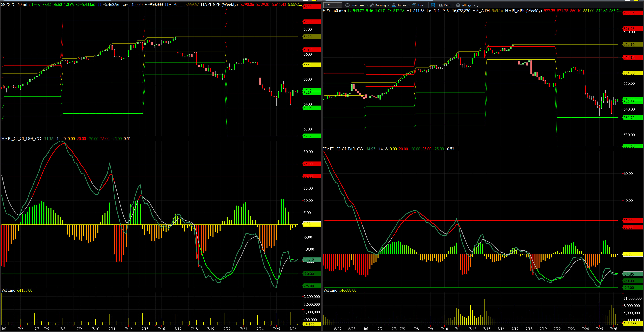
Task: Open the dropdown arrow next to Drawing
Action: pyautogui.click(x=389, y=5)
